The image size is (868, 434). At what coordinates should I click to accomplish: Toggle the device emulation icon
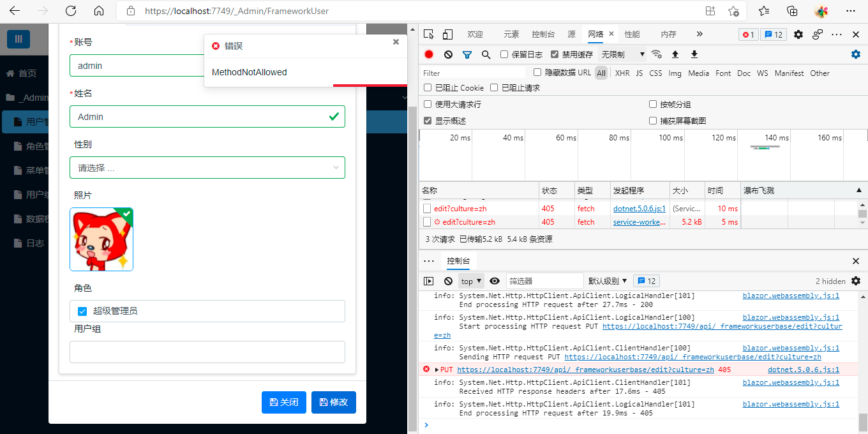(447, 34)
